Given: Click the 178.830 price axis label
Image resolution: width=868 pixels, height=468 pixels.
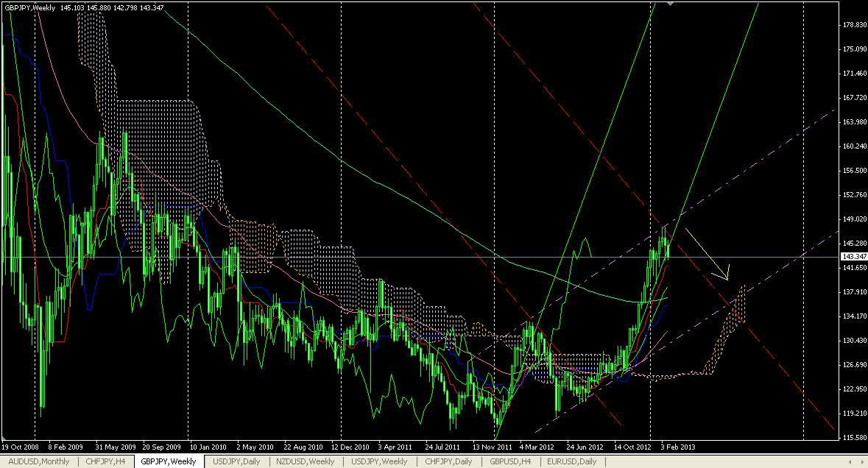Looking at the screenshot, I should point(855,25).
